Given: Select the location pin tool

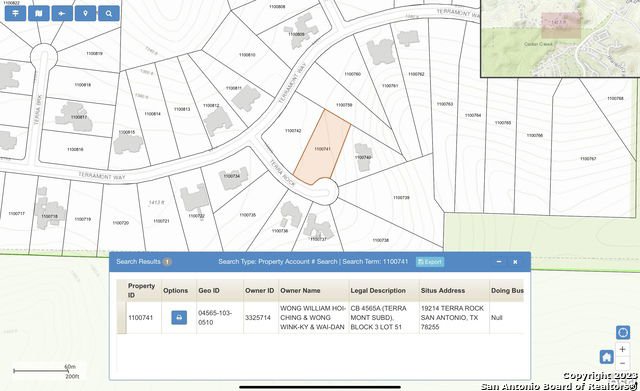Looking at the screenshot, I should click(x=85, y=13).
